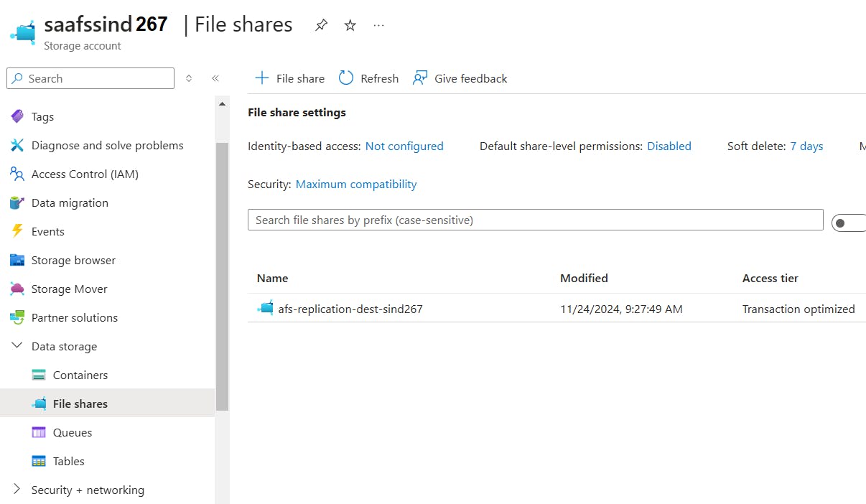Open the ellipsis menu next to File shares
This screenshot has width=866, height=504.
(x=378, y=24)
